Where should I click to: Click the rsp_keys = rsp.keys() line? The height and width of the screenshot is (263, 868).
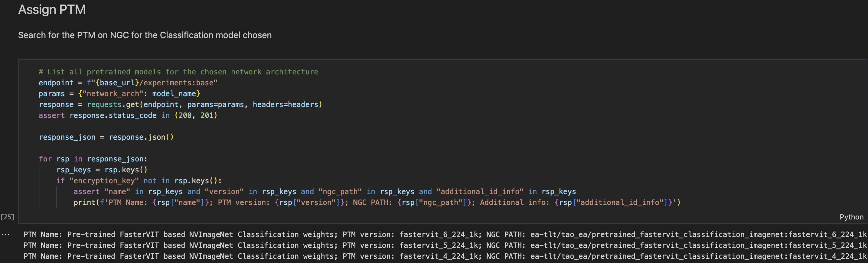[102, 170]
